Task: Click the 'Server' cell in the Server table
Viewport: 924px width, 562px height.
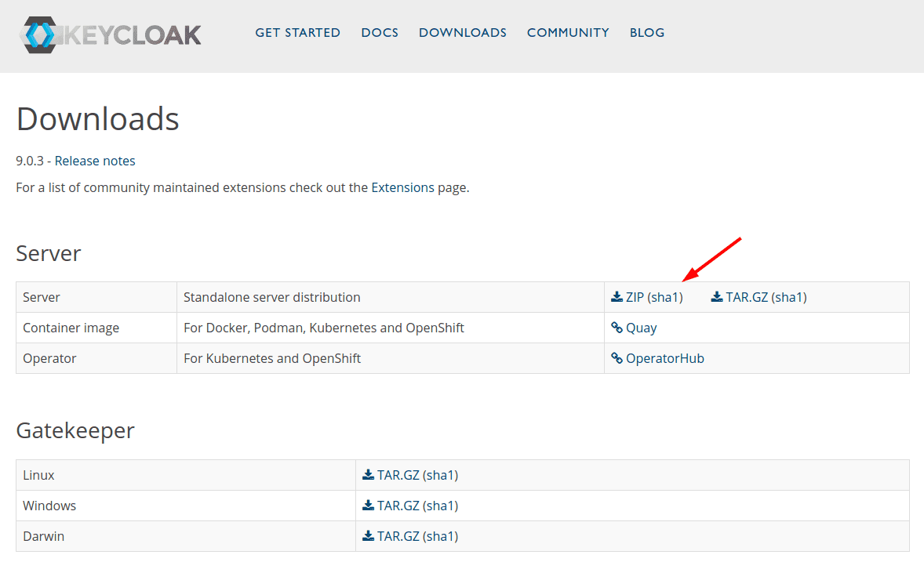Action: tap(96, 297)
